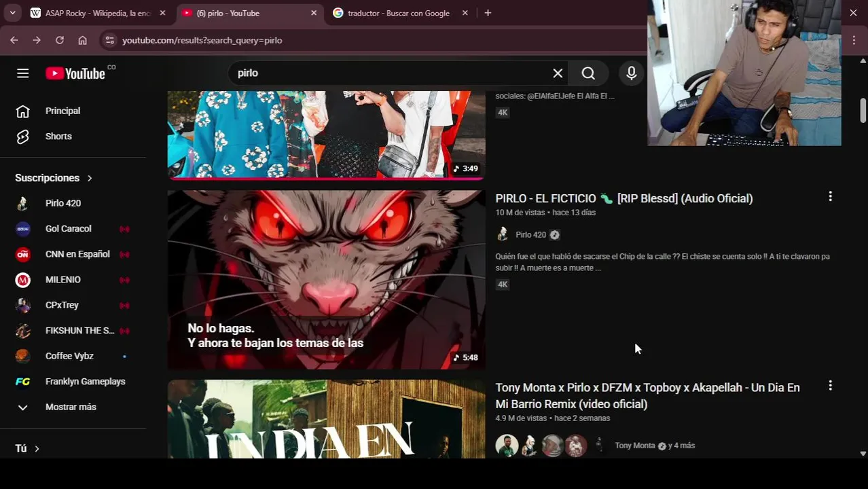
Task: Open the YouTube hamburger guide menu
Action: click(x=22, y=73)
